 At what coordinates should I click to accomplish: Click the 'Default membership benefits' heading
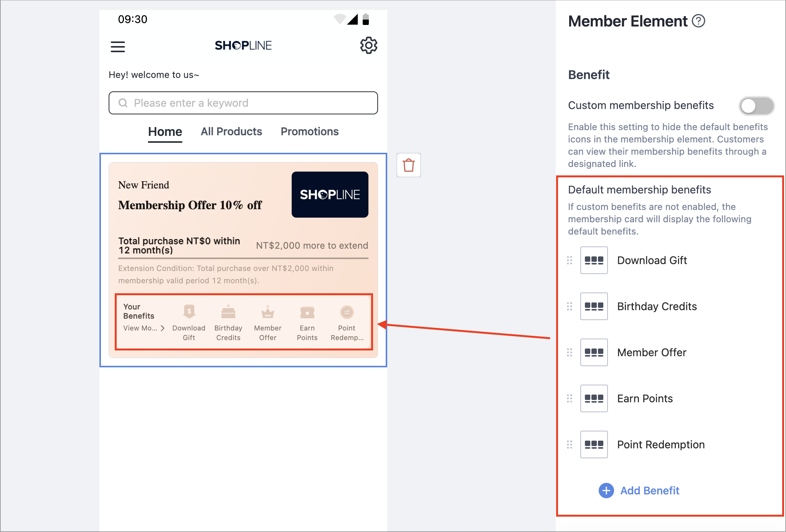pyautogui.click(x=639, y=190)
